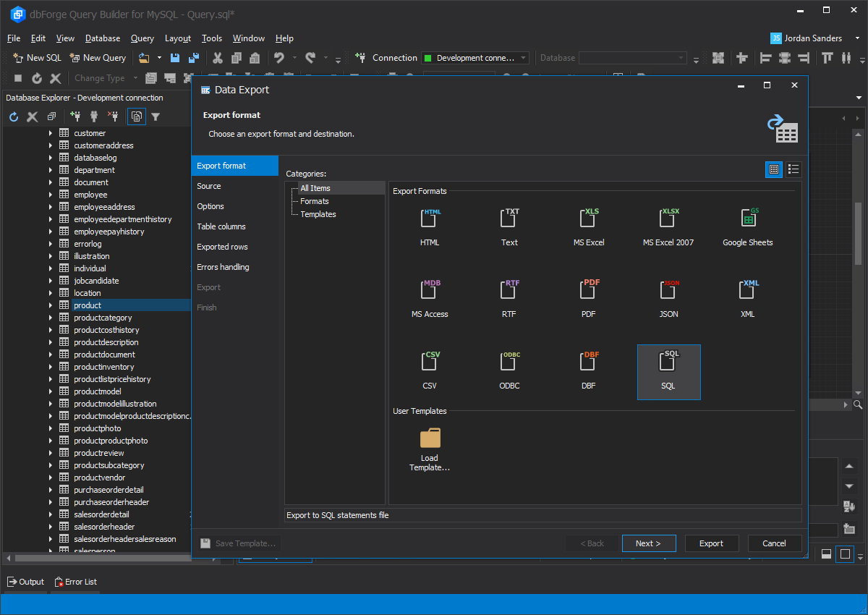Switch export formats to thumbnail grid view

[x=774, y=169]
